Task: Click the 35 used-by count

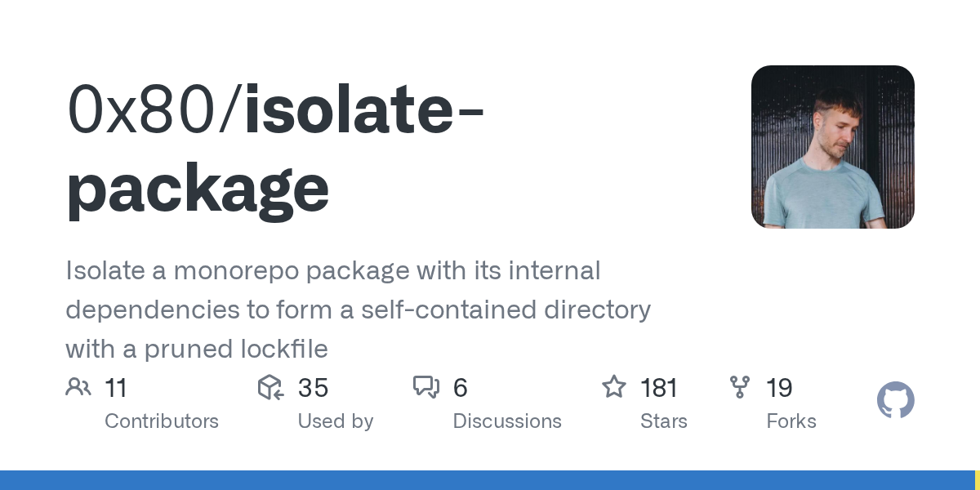Action: (x=313, y=388)
